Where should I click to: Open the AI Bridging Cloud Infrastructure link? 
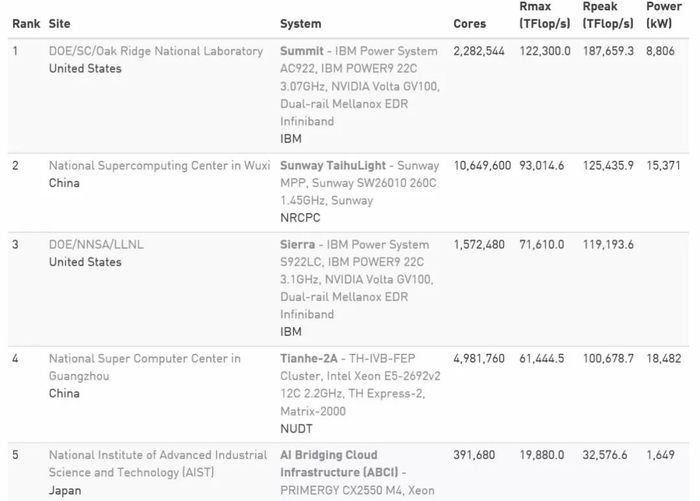(340, 463)
